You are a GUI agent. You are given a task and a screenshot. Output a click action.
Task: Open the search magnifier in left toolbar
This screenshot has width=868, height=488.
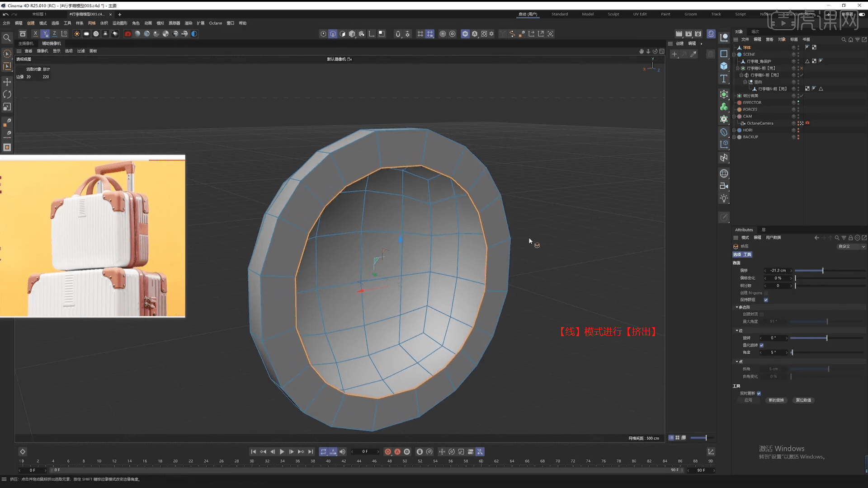coord(7,38)
